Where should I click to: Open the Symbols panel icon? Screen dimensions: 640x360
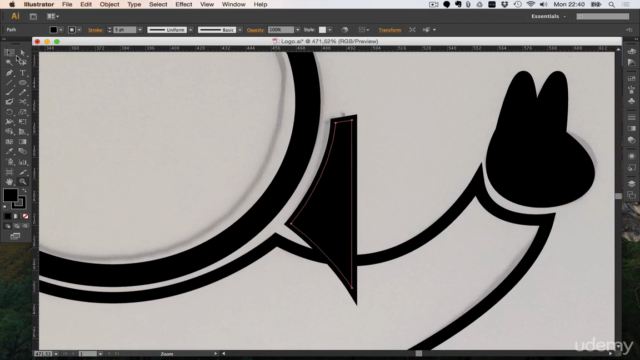click(631, 101)
